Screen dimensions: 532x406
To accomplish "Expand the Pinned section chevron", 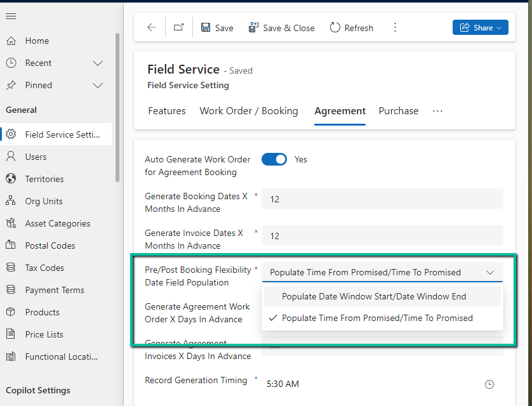I will click(x=98, y=85).
